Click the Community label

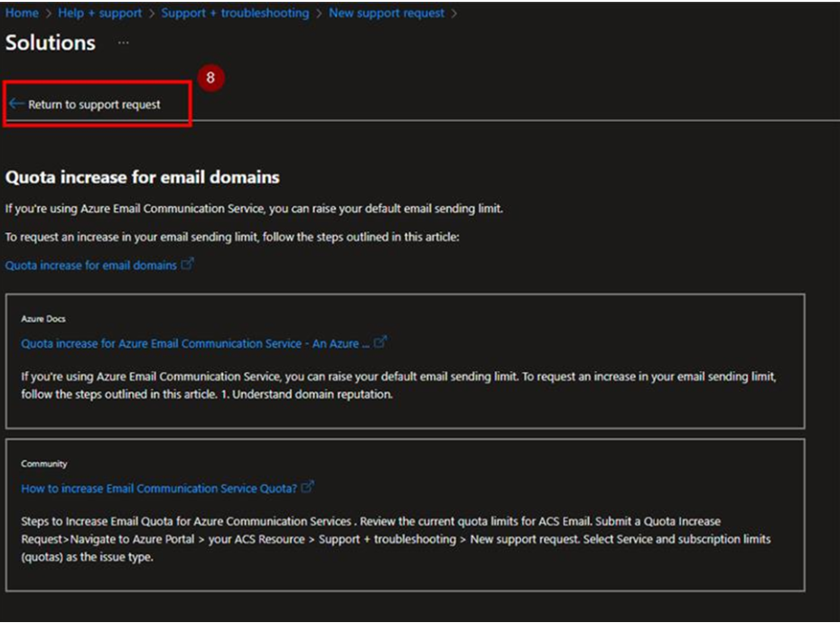tap(44, 464)
